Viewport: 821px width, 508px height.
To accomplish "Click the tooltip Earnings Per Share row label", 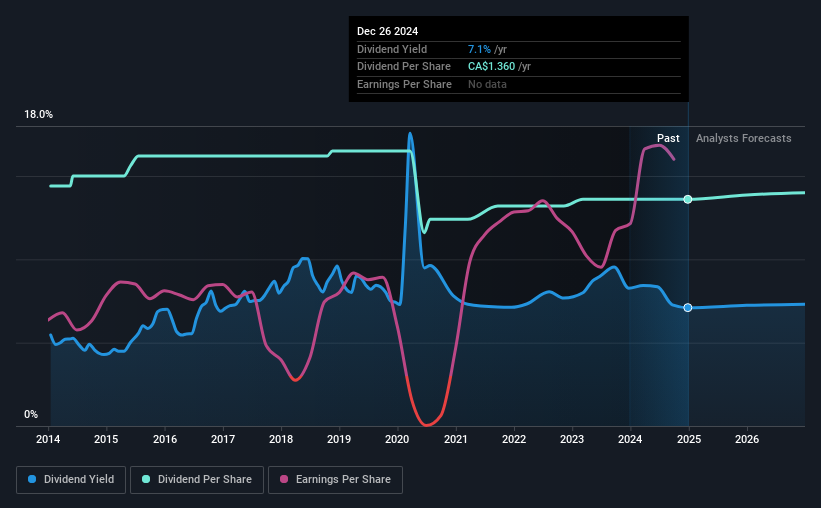I will click(x=404, y=84).
